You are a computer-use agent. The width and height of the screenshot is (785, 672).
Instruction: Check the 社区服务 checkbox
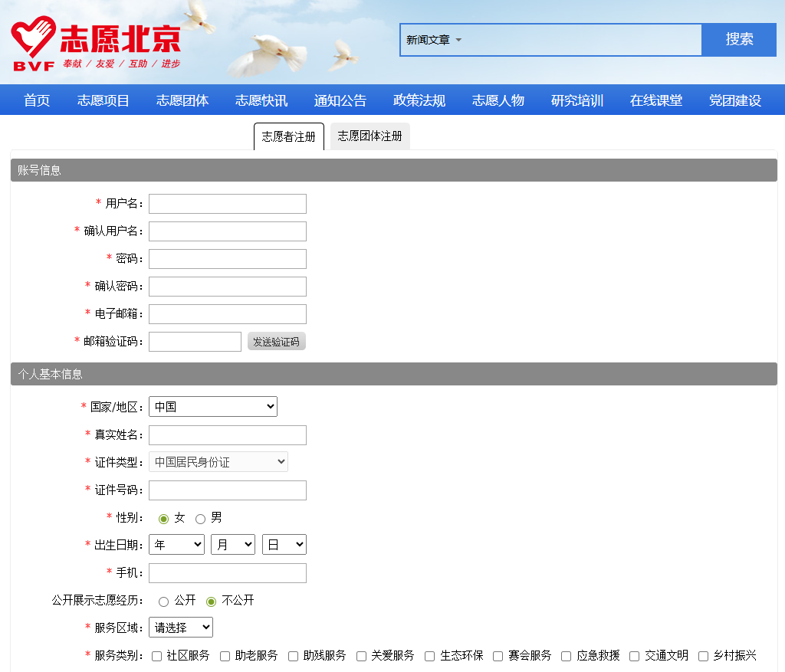(157, 656)
